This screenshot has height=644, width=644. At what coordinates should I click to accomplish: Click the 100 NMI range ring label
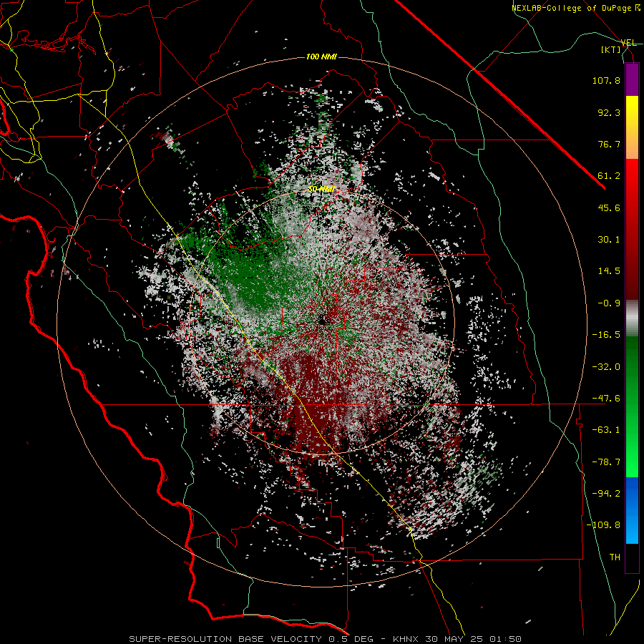(x=321, y=57)
